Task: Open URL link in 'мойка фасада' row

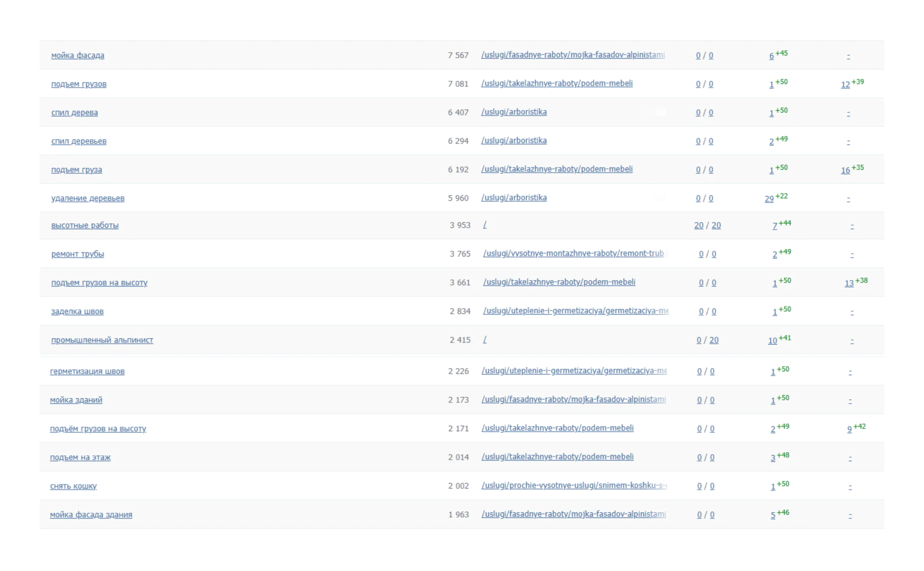Action: click(573, 55)
